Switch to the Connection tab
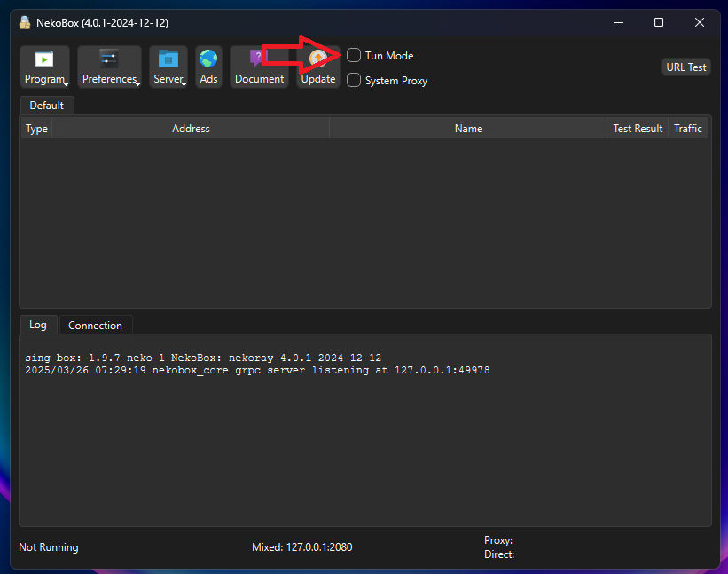The image size is (728, 574). pos(95,325)
